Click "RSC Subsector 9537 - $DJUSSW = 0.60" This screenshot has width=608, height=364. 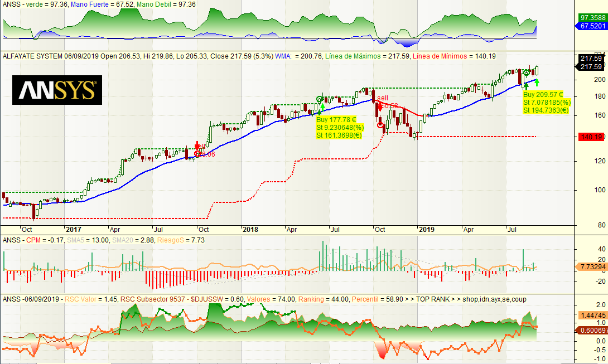182,299
